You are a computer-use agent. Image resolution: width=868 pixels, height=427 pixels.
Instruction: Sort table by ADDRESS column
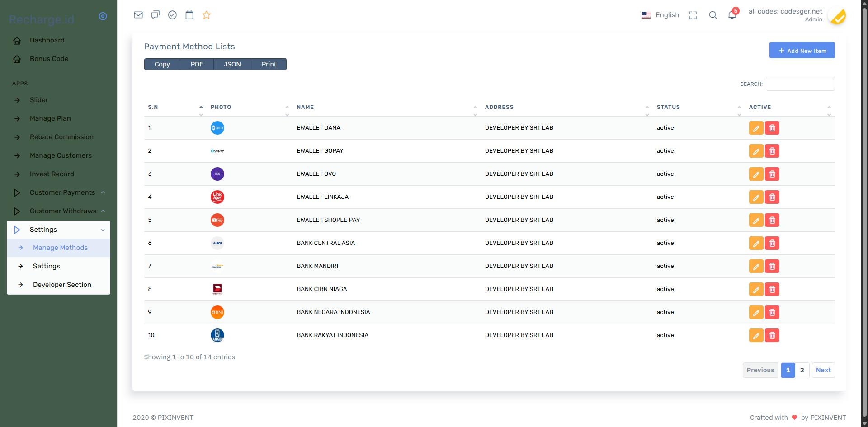567,107
